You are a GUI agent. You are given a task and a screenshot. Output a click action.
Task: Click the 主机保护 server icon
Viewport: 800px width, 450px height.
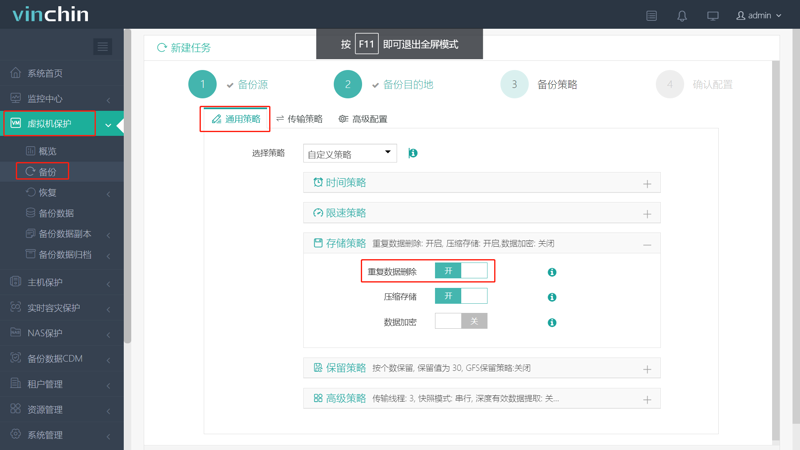pyautogui.click(x=15, y=282)
